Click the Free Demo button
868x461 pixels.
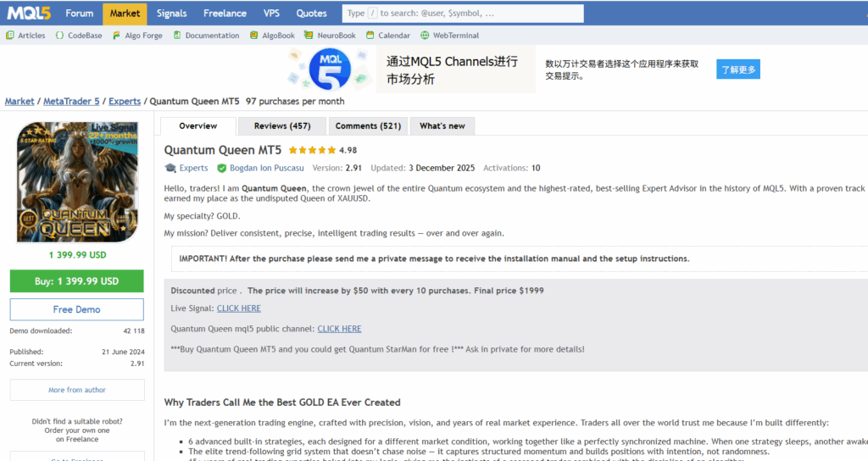[x=77, y=309]
